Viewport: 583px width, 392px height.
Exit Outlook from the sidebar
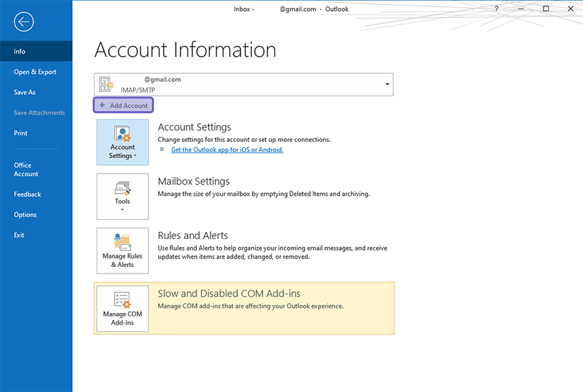pos(36,235)
